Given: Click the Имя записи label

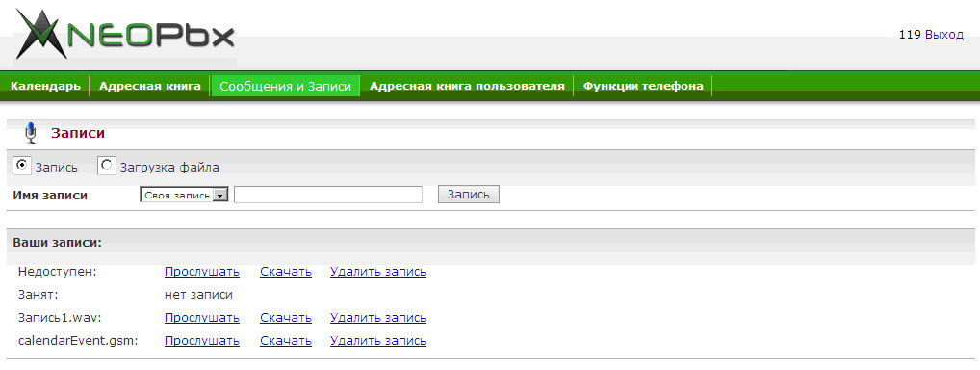Looking at the screenshot, I should pos(50,196).
